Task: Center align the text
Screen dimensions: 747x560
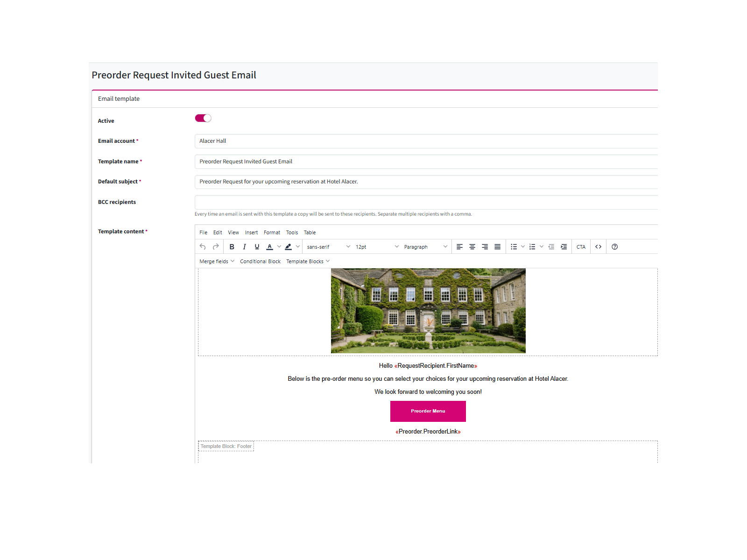Action: (472, 247)
